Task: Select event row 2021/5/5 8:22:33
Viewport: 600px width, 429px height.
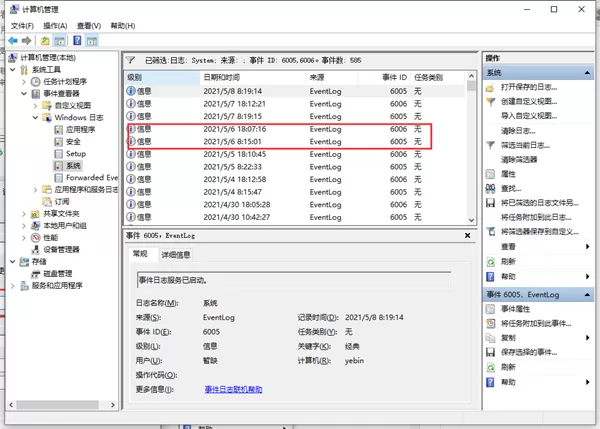Action: point(295,167)
